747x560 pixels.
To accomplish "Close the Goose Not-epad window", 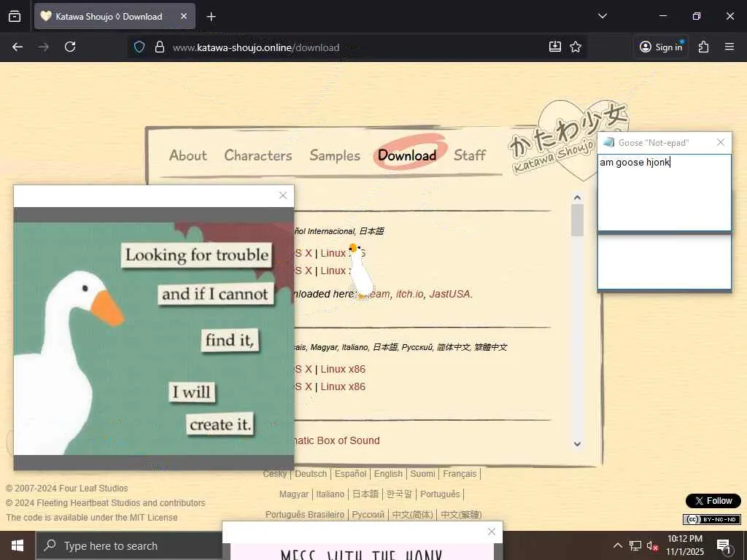I will 720,142.
